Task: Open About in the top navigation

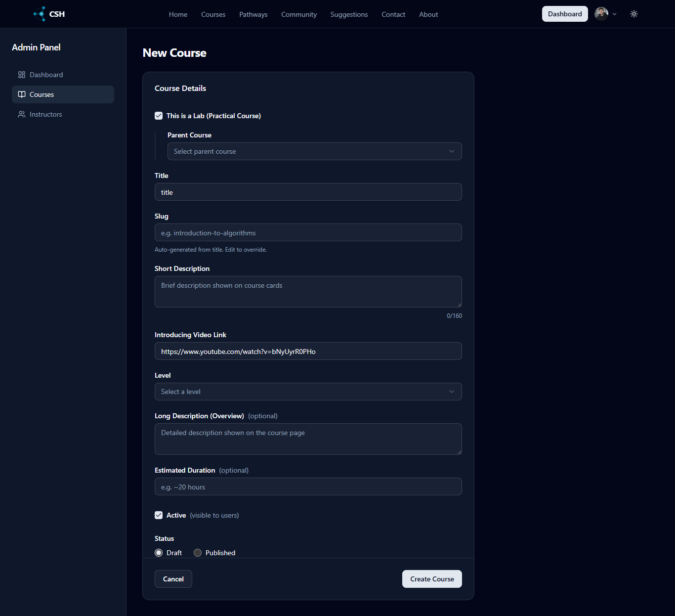Action: (428, 14)
